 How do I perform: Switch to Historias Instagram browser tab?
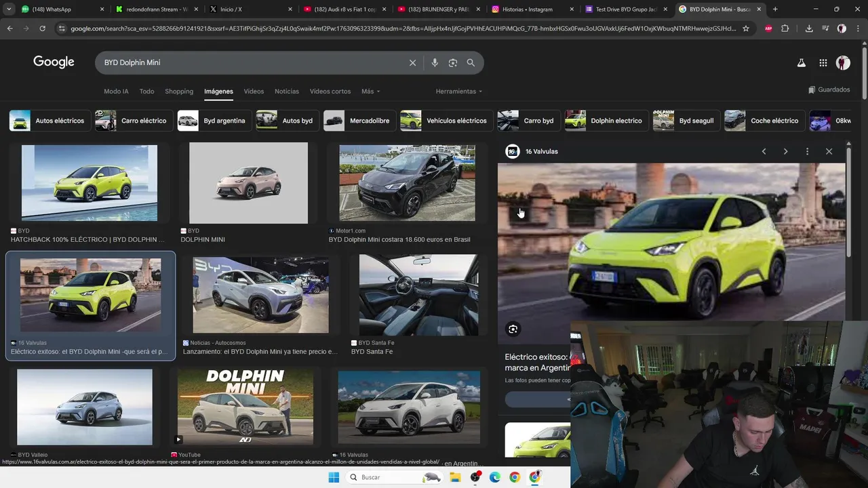pos(533,9)
